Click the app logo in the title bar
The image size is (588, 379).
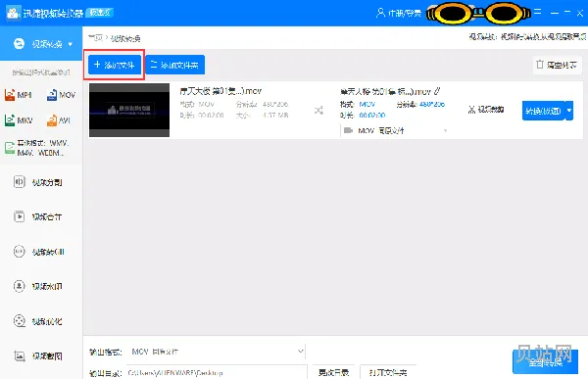click(13, 13)
